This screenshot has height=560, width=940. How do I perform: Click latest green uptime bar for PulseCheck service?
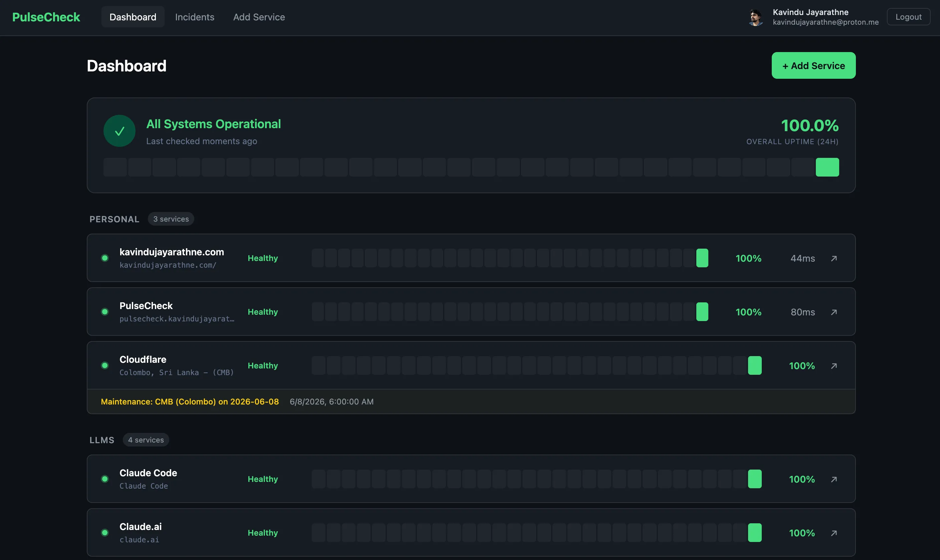pos(702,312)
